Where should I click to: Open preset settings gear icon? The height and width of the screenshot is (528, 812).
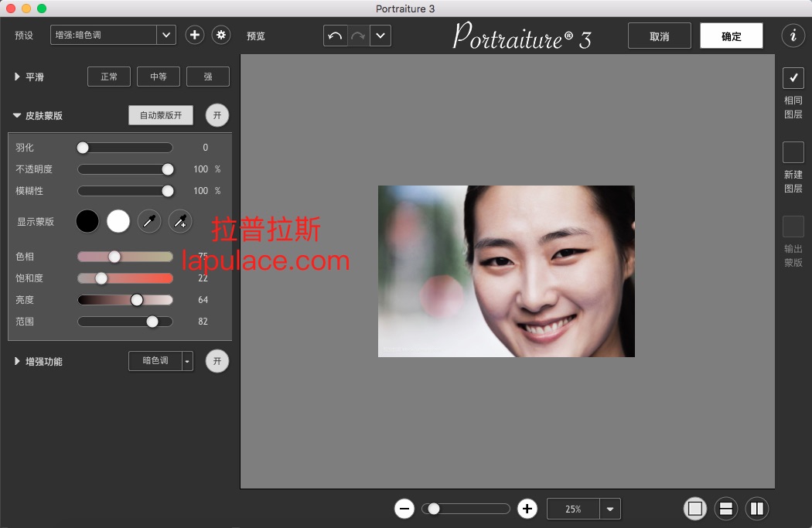coord(221,35)
